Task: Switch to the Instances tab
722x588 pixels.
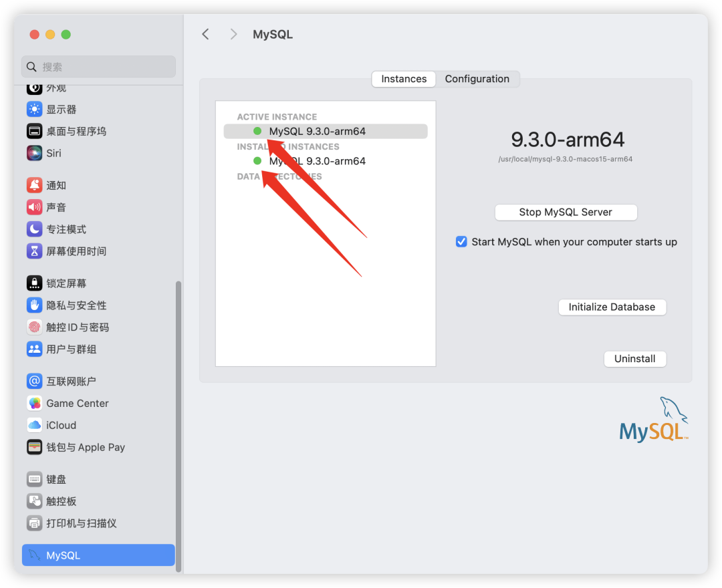Action: (x=404, y=79)
